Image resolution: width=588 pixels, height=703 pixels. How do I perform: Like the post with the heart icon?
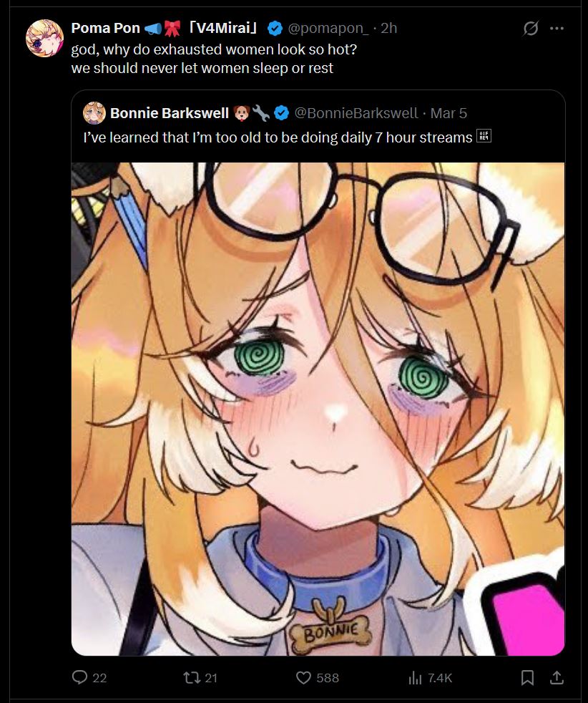(303, 677)
